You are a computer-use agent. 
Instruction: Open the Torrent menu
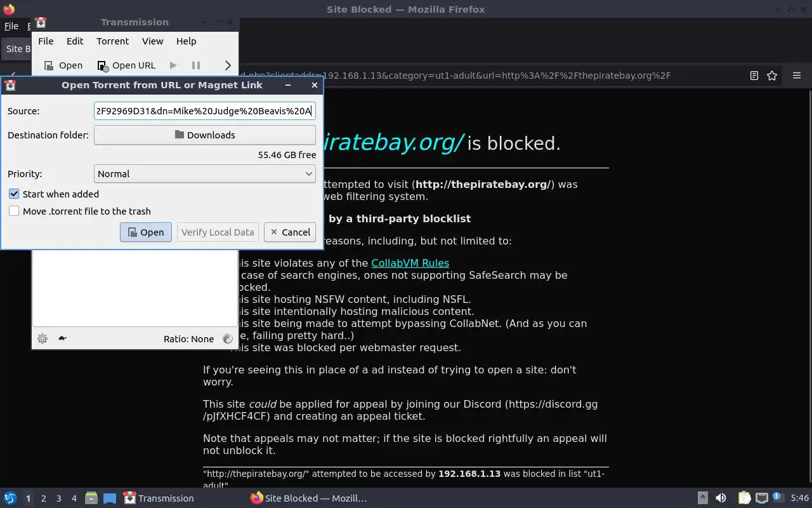pos(112,41)
